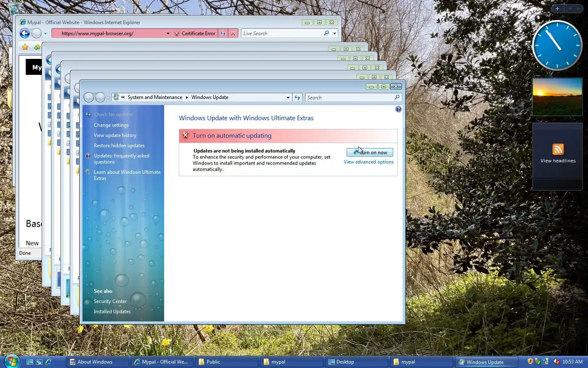
Task: Click Certificate Error badge in IE
Action: 195,34
